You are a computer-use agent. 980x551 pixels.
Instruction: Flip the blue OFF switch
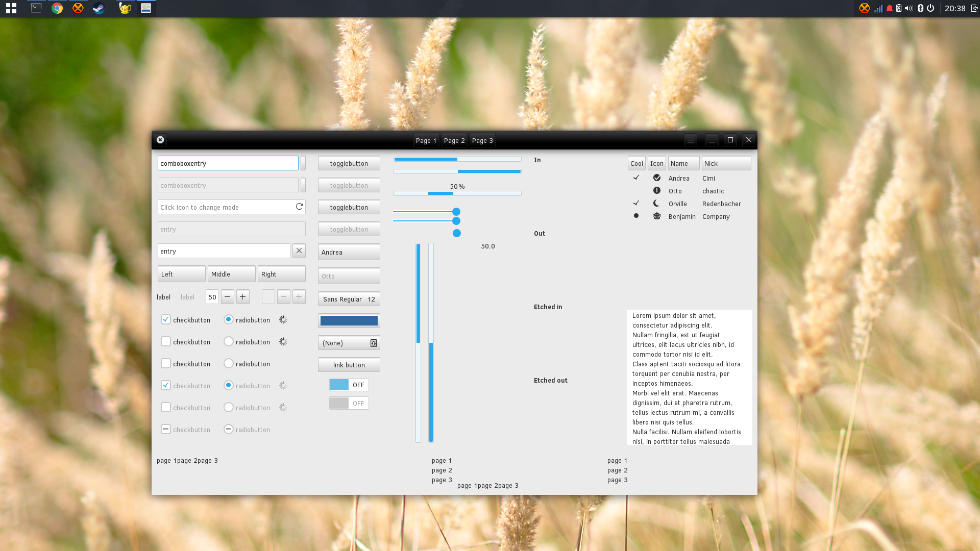(x=349, y=385)
